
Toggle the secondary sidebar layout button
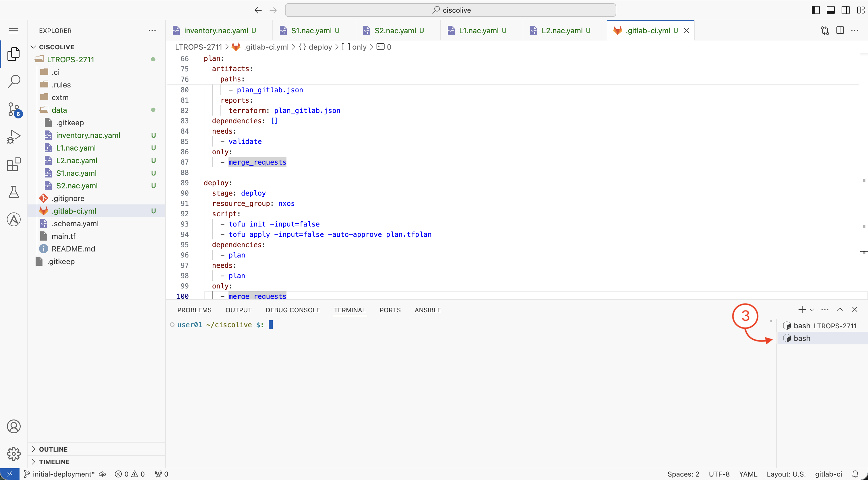pyautogui.click(x=845, y=10)
